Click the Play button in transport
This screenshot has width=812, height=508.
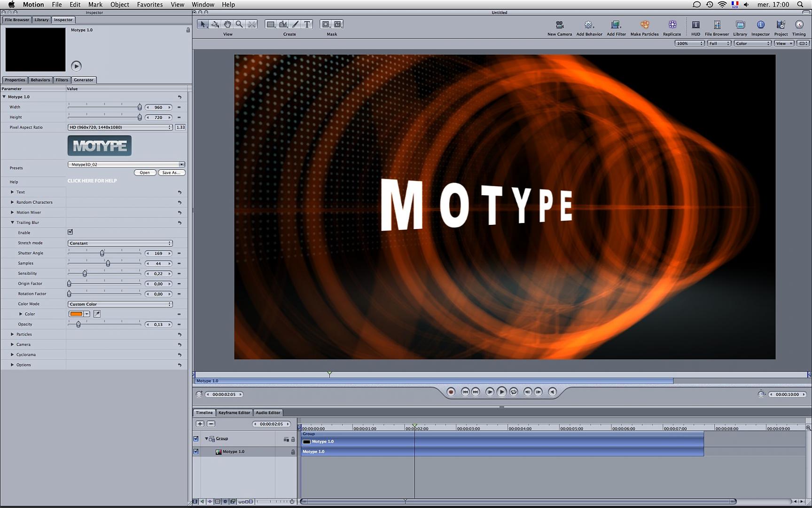tap(501, 391)
